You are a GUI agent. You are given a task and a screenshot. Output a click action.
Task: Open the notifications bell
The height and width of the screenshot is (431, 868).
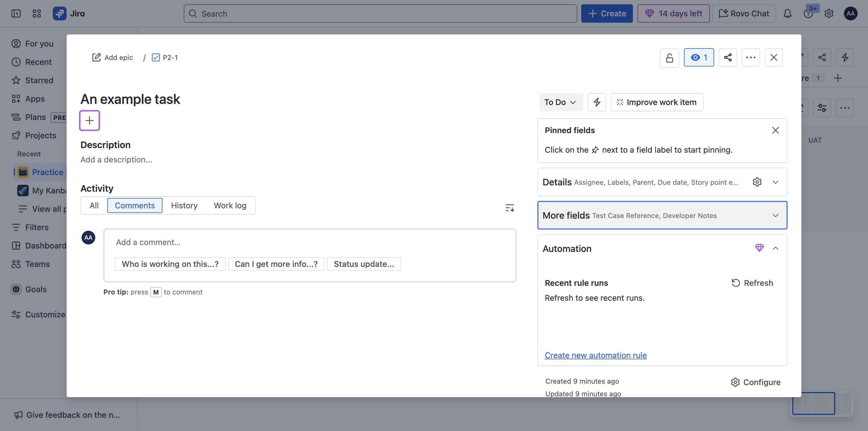point(787,13)
